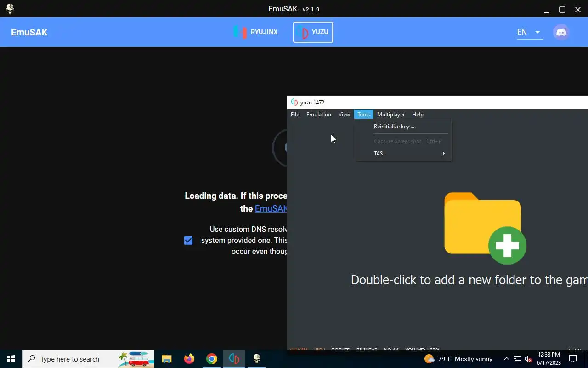Click the muted volume tray icon

529,359
